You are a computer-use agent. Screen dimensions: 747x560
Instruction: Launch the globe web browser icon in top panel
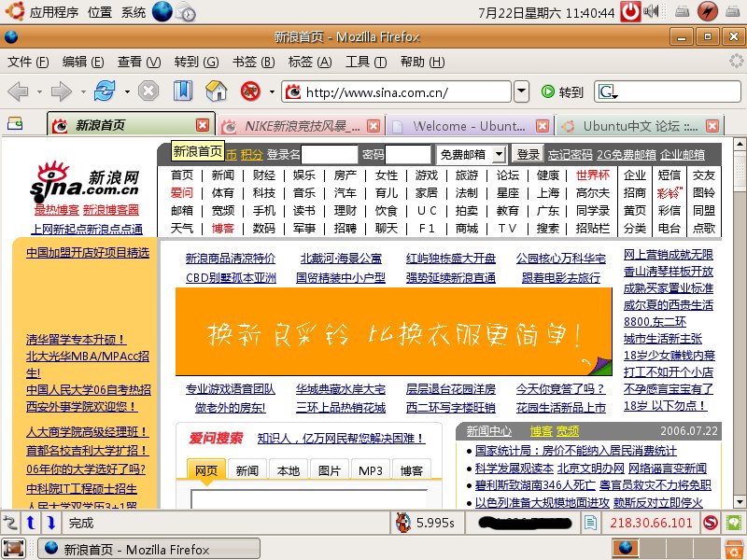(x=162, y=11)
